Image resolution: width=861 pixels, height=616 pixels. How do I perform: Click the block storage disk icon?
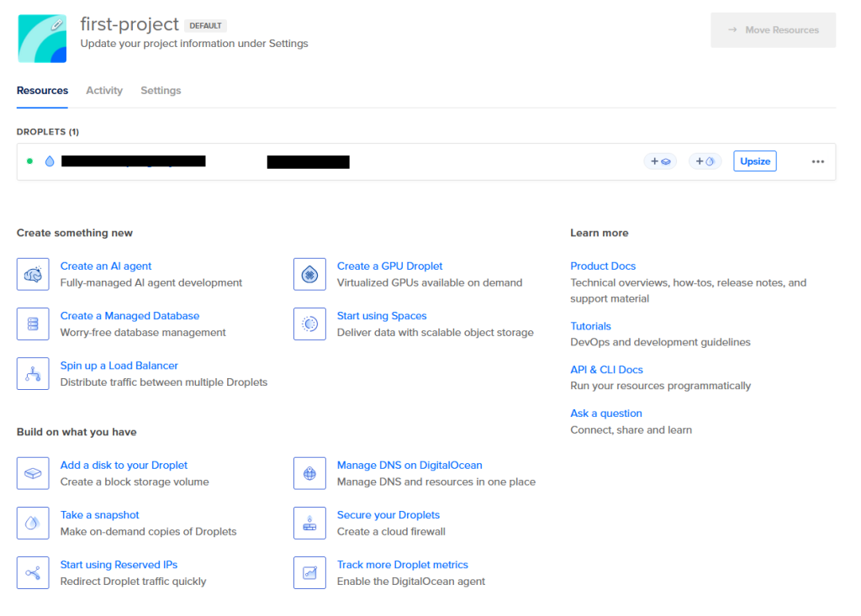coord(33,473)
